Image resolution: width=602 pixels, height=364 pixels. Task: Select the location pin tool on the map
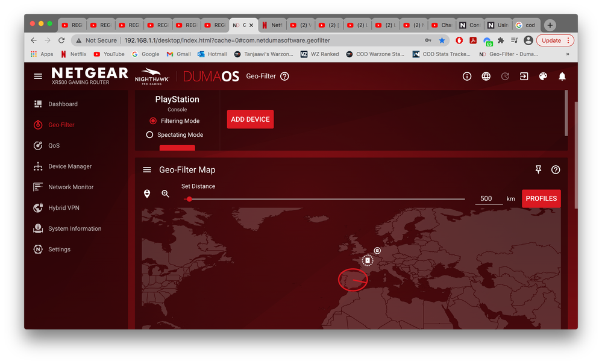(x=146, y=193)
